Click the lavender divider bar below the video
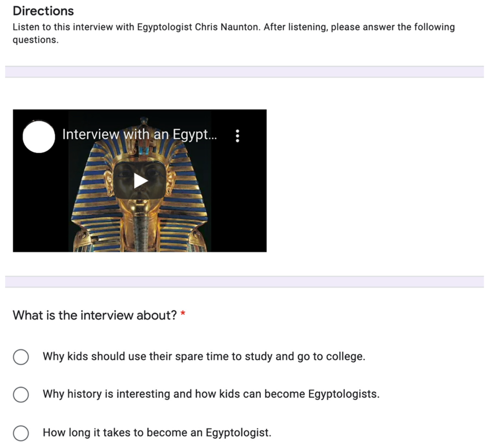This screenshot has width=491, height=448. click(x=244, y=282)
